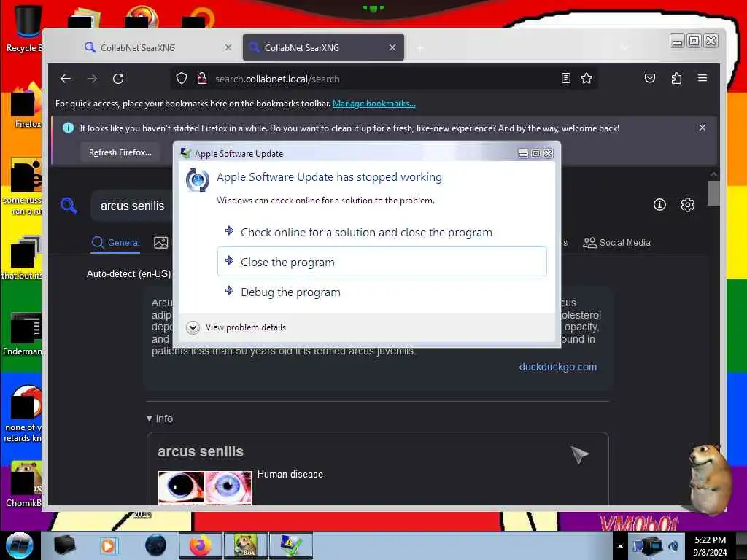Screen dimensions: 747x560
Task: Choose Check online for a solution and close
Action: 382,232
